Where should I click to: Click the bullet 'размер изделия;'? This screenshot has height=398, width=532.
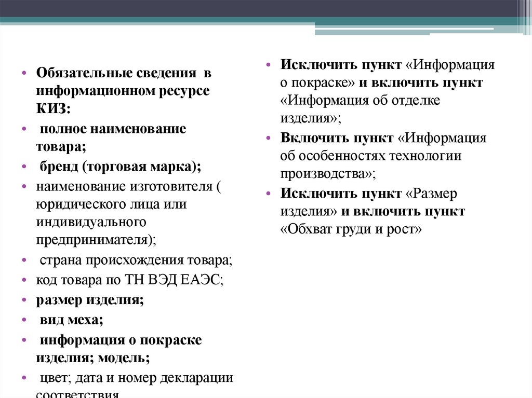click(90, 300)
